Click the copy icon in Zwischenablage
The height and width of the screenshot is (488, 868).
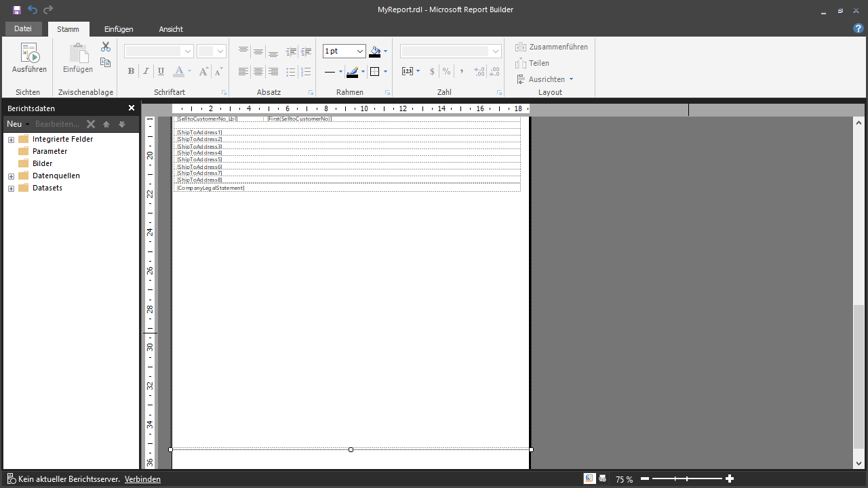(106, 62)
